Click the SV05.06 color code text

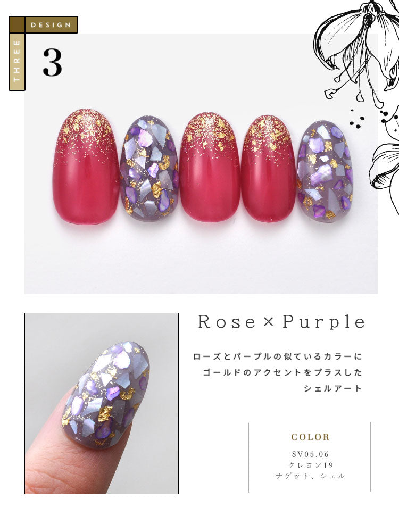pos(310,454)
